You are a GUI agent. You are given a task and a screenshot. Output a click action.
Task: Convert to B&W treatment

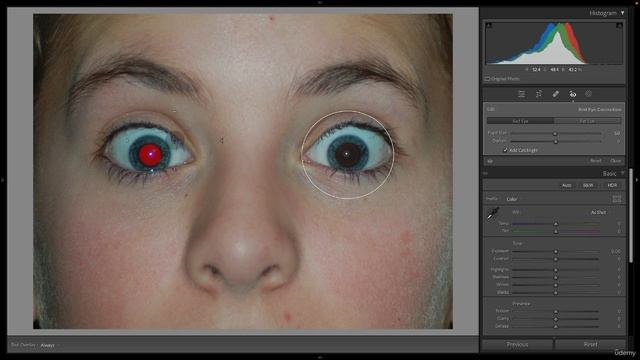[x=588, y=185]
